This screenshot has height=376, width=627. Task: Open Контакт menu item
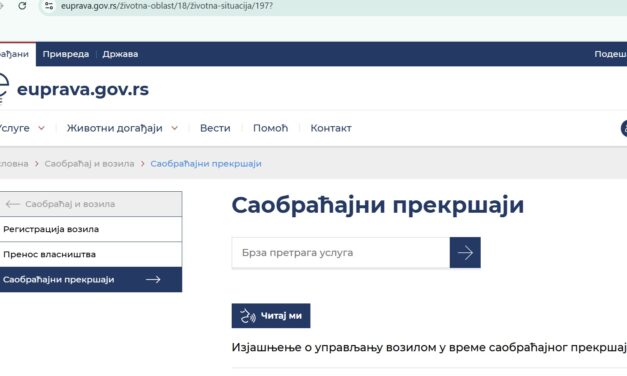click(331, 128)
